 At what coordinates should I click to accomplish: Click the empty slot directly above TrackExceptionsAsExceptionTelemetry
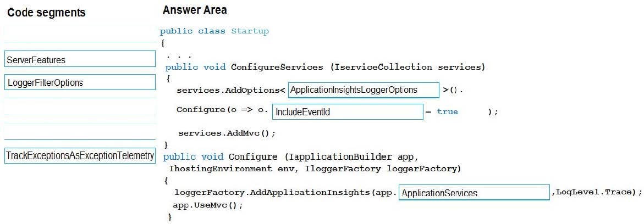click(x=80, y=132)
